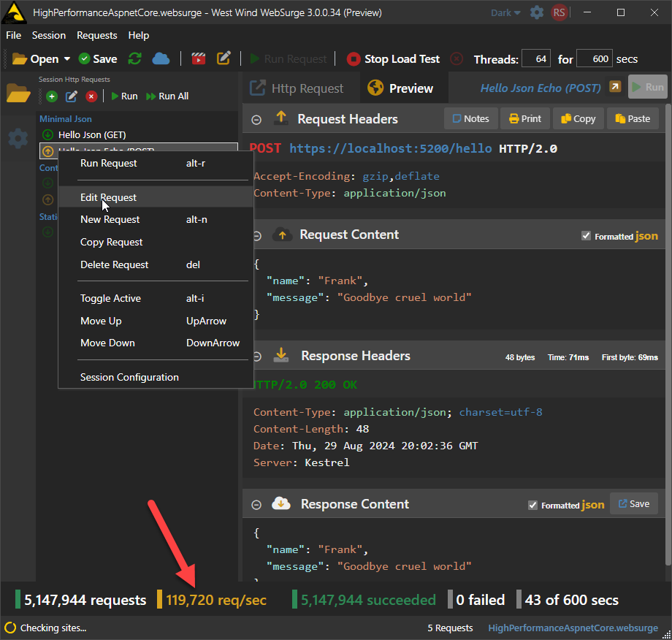Click the blue cloud icon in toolbar

pos(161,58)
